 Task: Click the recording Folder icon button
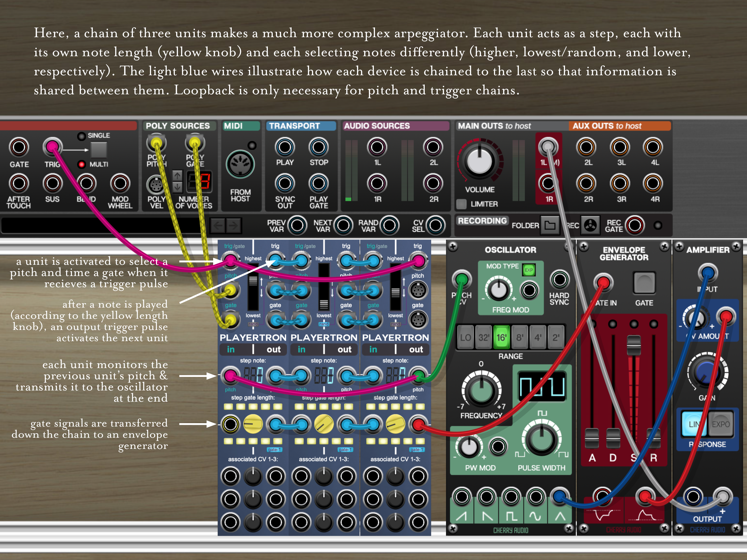(550, 225)
